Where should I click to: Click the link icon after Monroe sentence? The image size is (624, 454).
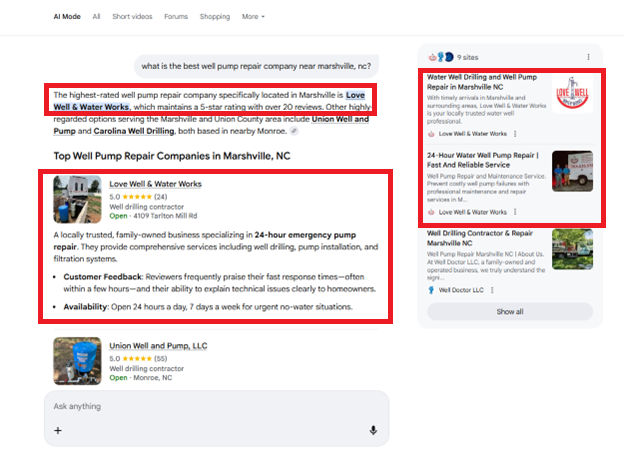pyautogui.click(x=294, y=131)
